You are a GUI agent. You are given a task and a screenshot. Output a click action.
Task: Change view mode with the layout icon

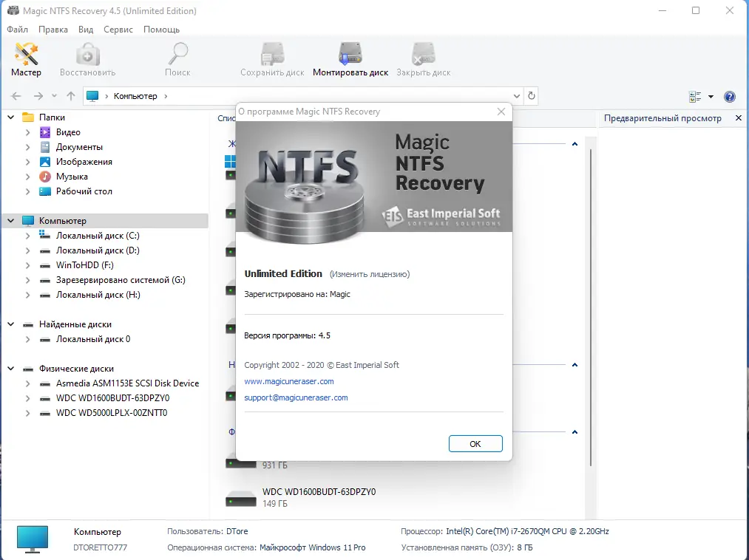[x=694, y=96]
